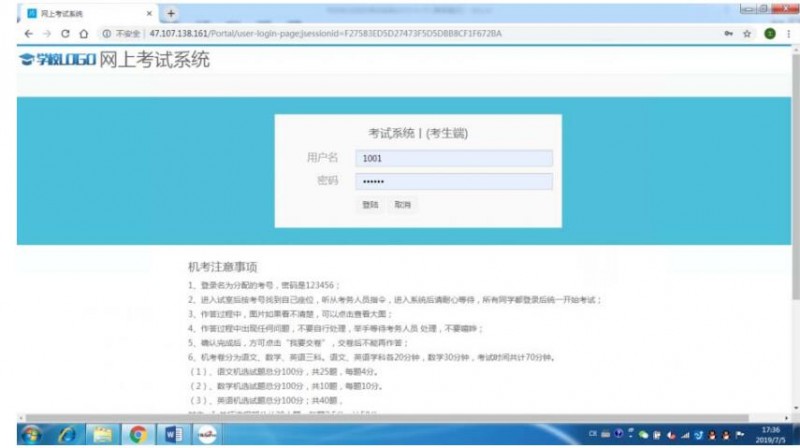Viewport: 800px width, 448px height.
Task: Bookmark this page with the star icon
Action: point(746,34)
